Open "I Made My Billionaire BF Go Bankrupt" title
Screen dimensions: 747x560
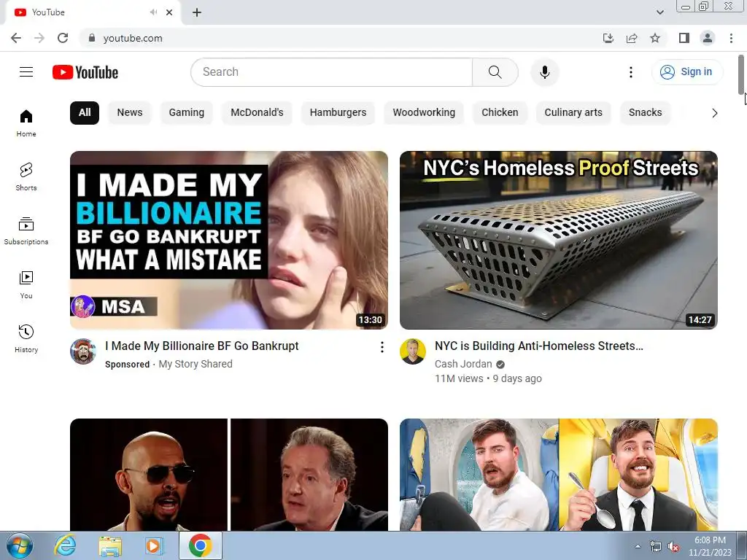(x=202, y=346)
